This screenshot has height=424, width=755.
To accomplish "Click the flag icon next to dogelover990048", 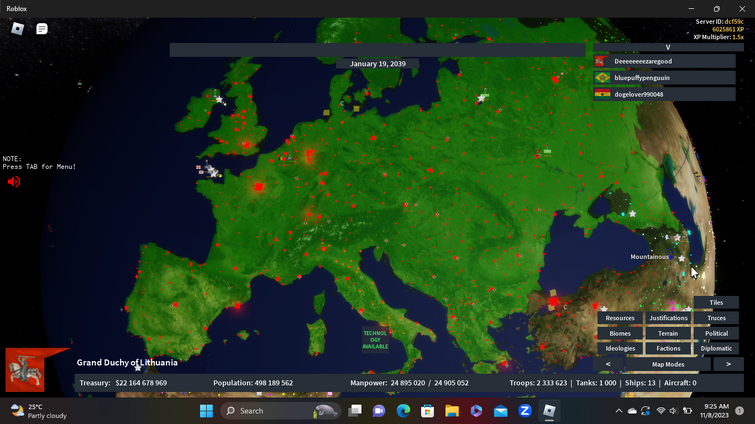I will tap(602, 94).
